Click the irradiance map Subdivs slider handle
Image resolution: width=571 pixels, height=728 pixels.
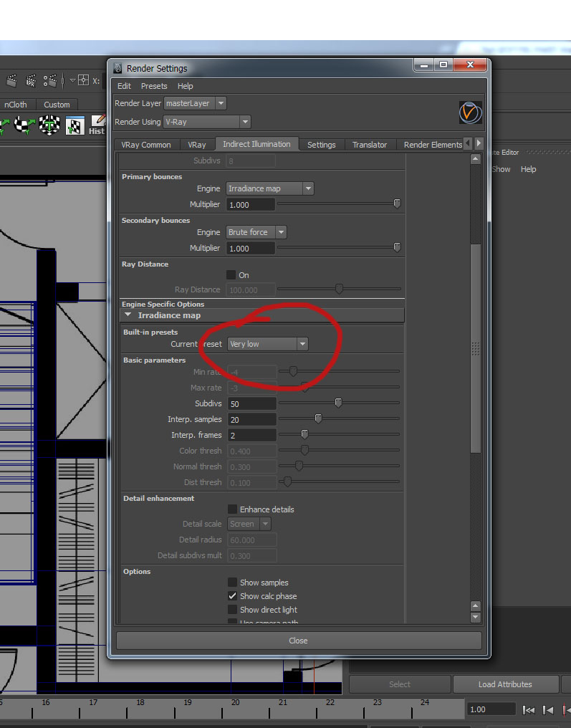tap(338, 403)
